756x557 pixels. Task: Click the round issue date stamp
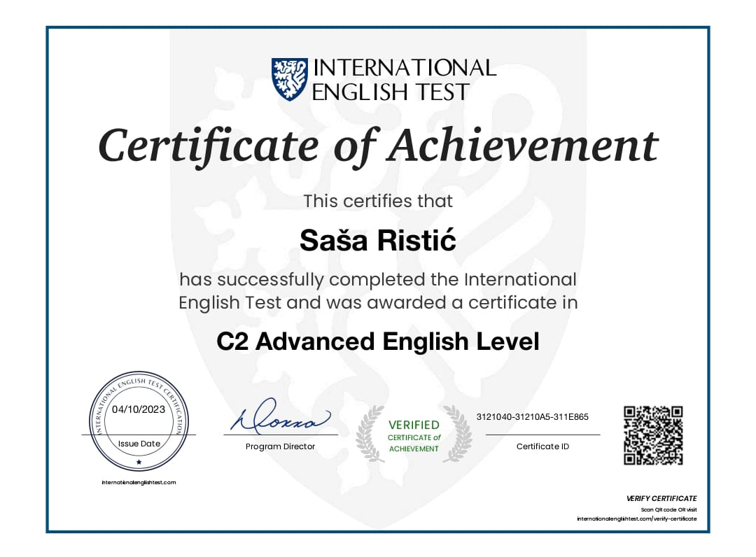coord(139,421)
